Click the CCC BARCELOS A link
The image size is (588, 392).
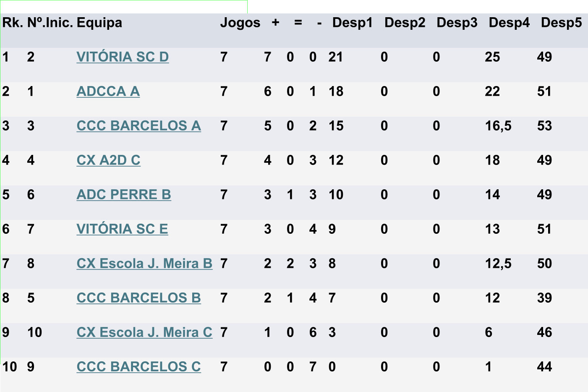click(x=139, y=125)
